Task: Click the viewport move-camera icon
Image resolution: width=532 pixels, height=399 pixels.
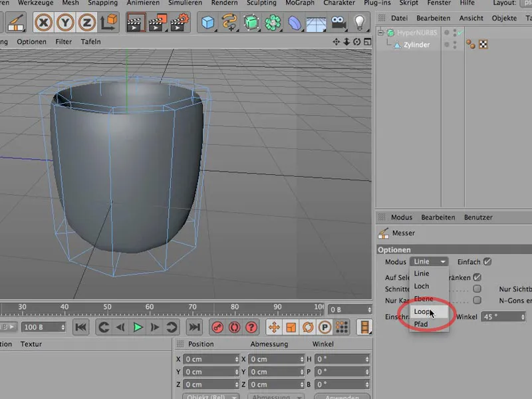Action: click(336, 42)
